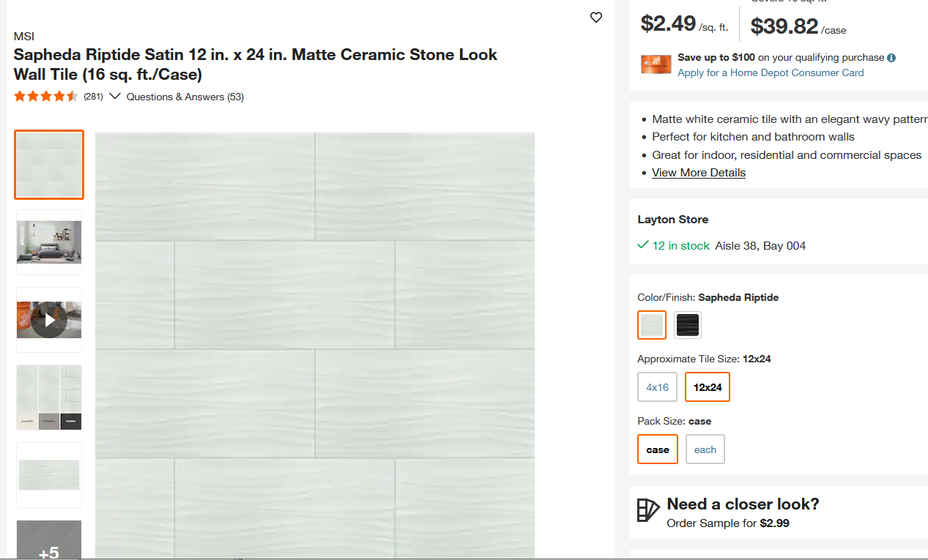Play the product video thumbnail
928x560 pixels.
pyautogui.click(x=49, y=320)
